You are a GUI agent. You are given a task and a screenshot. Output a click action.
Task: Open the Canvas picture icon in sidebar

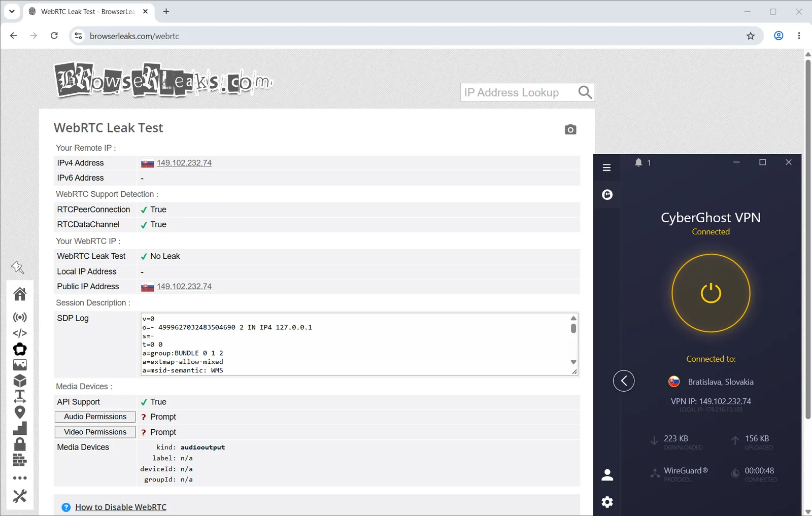[20, 365]
